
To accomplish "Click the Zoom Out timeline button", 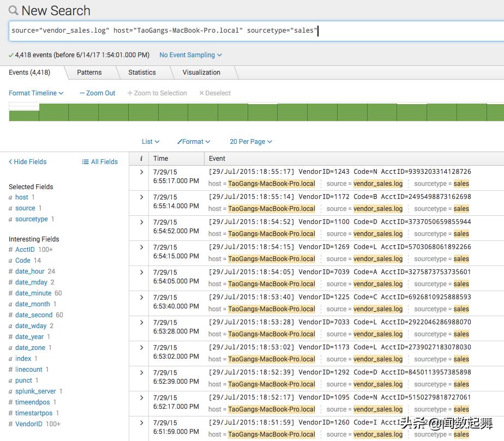I will (x=98, y=93).
